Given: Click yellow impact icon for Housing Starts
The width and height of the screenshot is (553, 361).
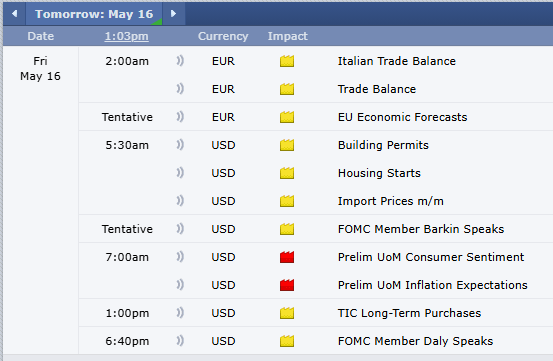Looking at the screenshot, I should click(287, 173).
